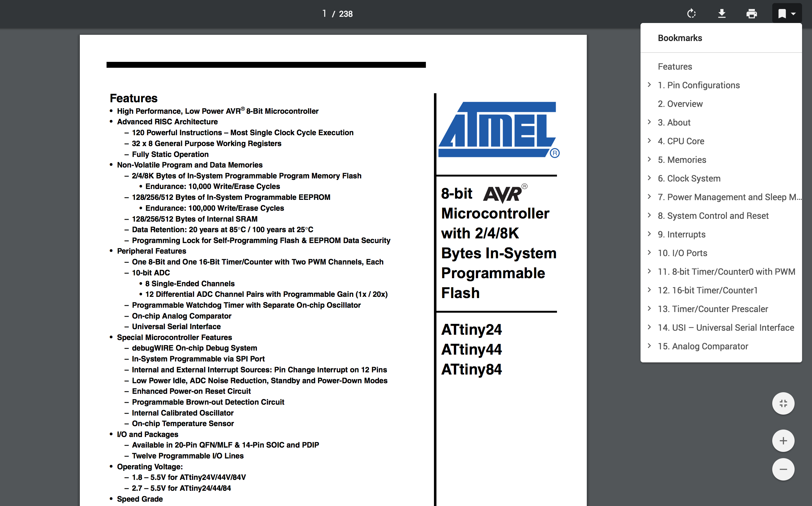Jump to 11. 8-bit Timer/Counter0 with PWM
This screenshot has width=812, height=506.
[726, 272]
